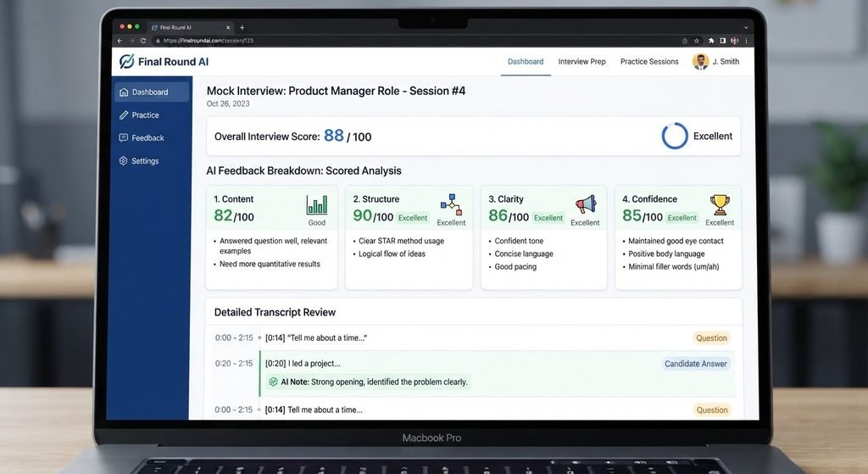This screenshot has height=474, width=868.
Task: Click the 'Detailed Transcript Review' heading
Action: 275,312
